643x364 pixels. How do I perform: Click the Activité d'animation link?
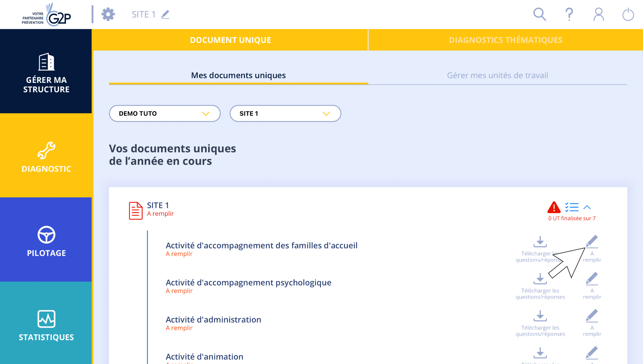point(204,356)
